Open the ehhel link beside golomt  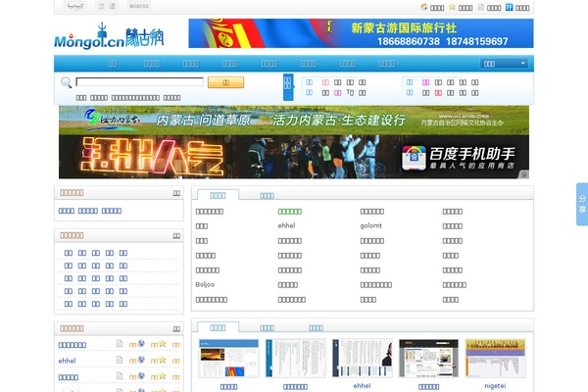pos(286,225)
